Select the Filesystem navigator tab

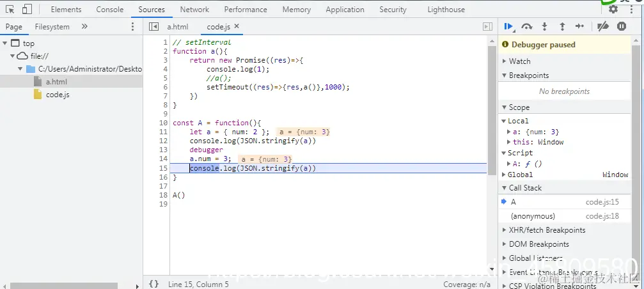[52, 27]
